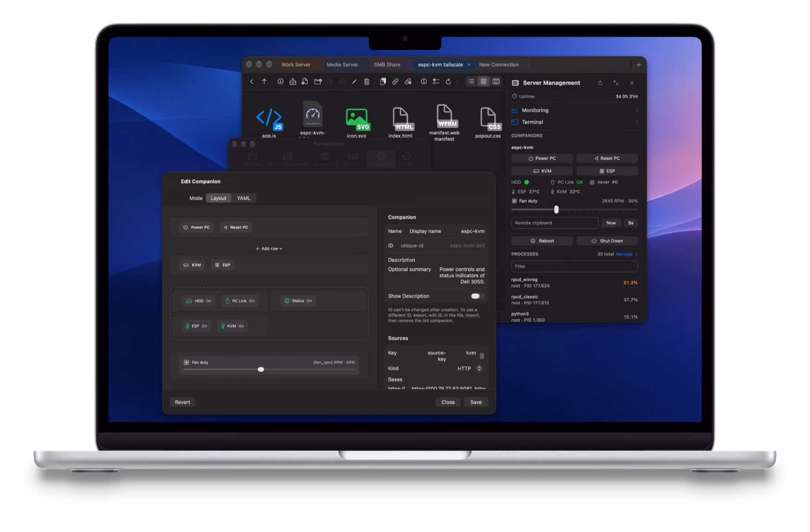This screenshot has width=810, height=532.
Task: Click the pencil rename icon in toolbar
Action: click(x=354, y=82)
